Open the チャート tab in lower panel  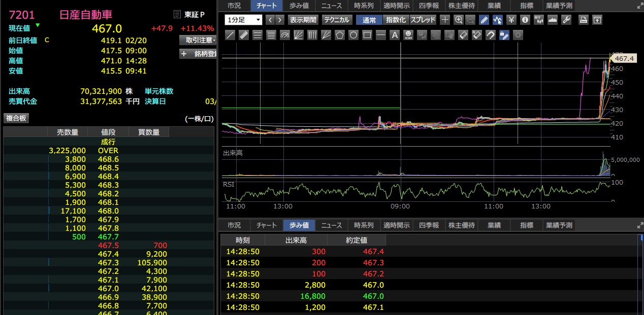(267, 225)
